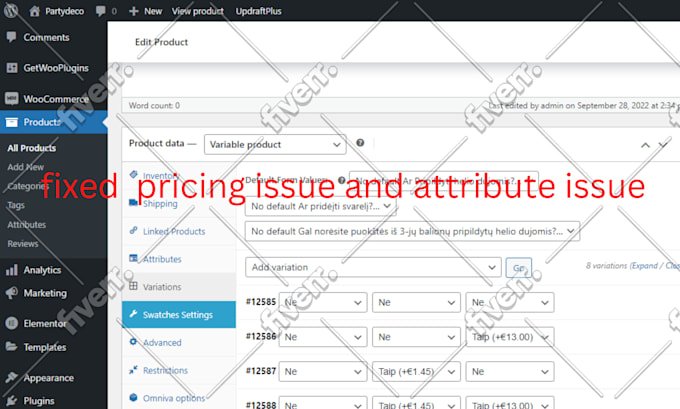
Task: Click Restrictions tab icon
Action: click(134, 370)
